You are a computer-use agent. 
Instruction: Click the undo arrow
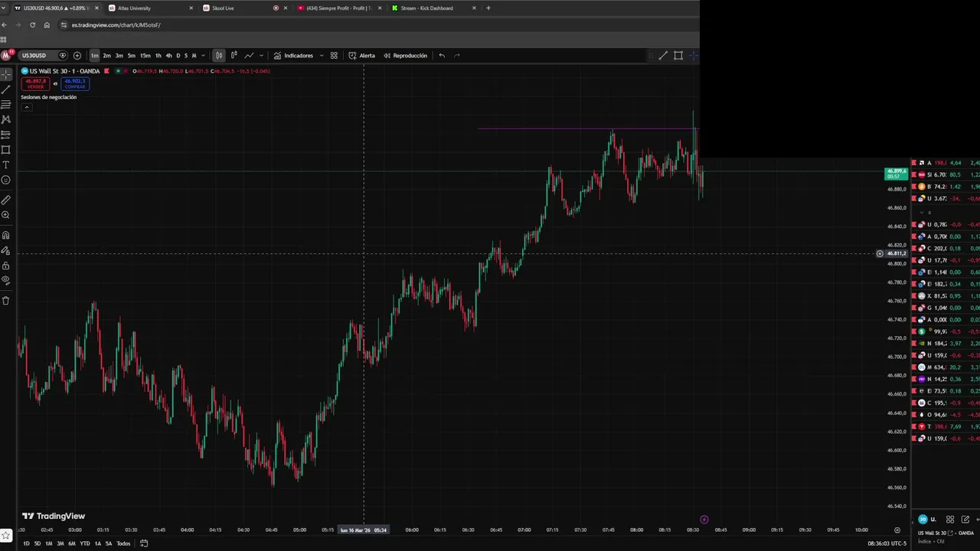(442, 55)
